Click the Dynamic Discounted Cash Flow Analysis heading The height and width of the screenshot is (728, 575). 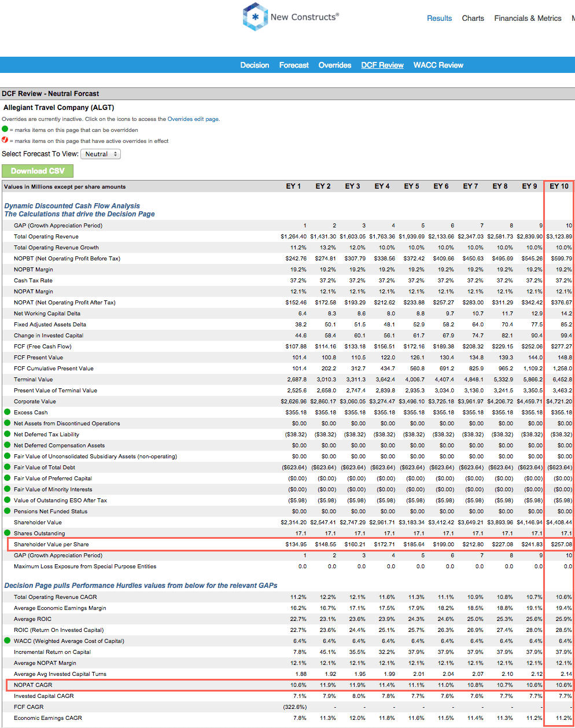pos(72,206)
